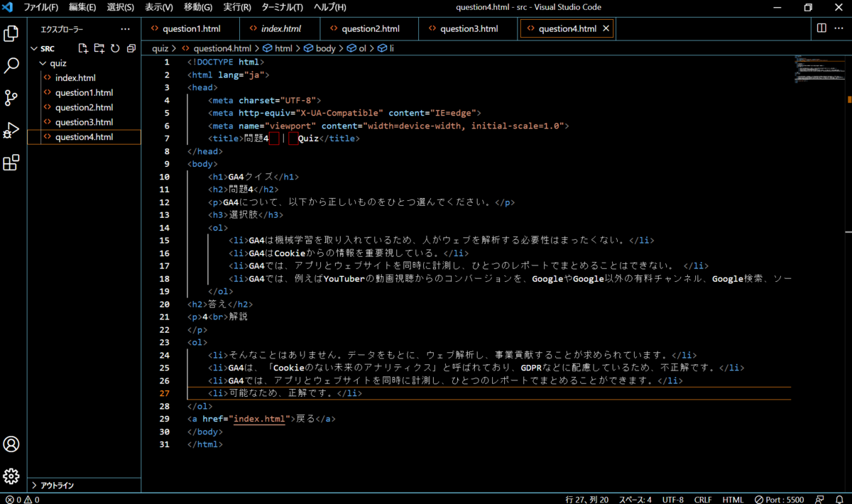The width and height of the screenshot is (852, 504).
Task: Click 行 27、列 20 cursor position
Action: point(586,499)
